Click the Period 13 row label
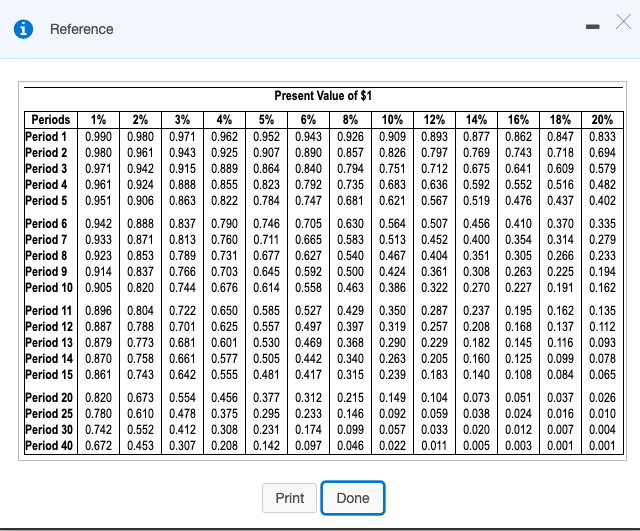Screen dimensions: 640x531 [49, 342]
